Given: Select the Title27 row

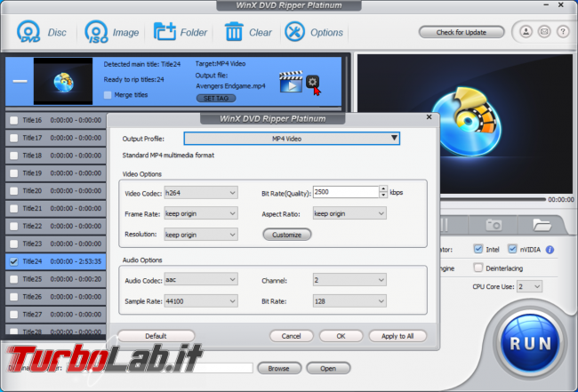Looking at the screenshot, I should click(56, 315).
